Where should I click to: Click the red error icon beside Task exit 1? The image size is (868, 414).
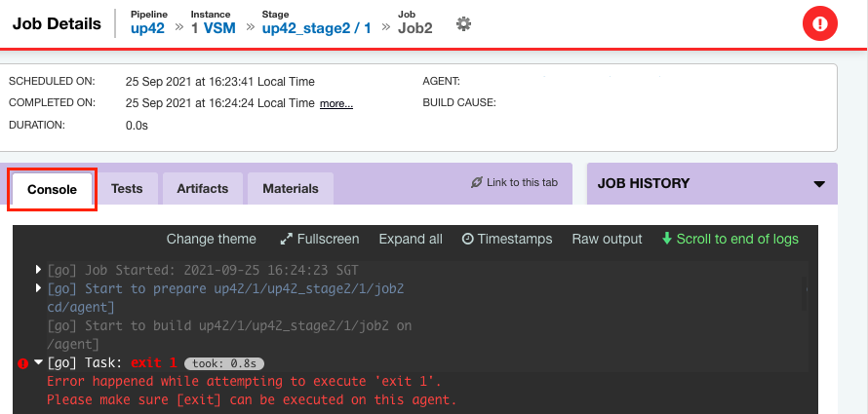[x=22, y=363]
